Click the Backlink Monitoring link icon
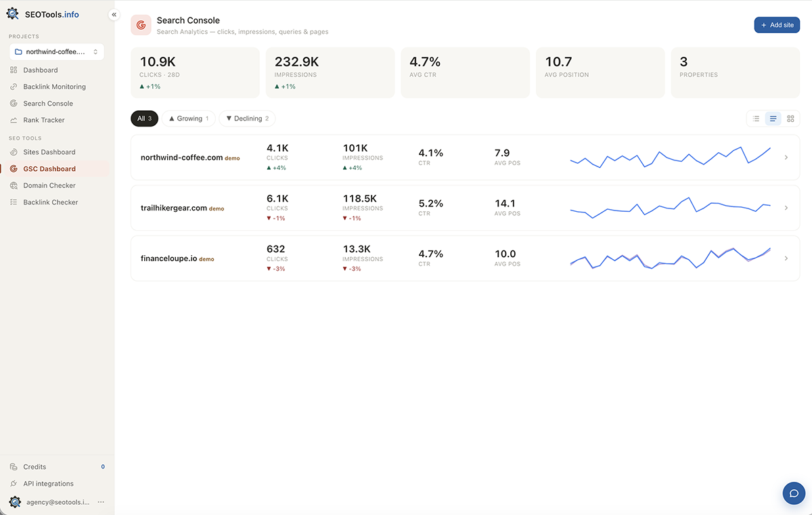The image size is (812, 515). click(x=14, y=87)
